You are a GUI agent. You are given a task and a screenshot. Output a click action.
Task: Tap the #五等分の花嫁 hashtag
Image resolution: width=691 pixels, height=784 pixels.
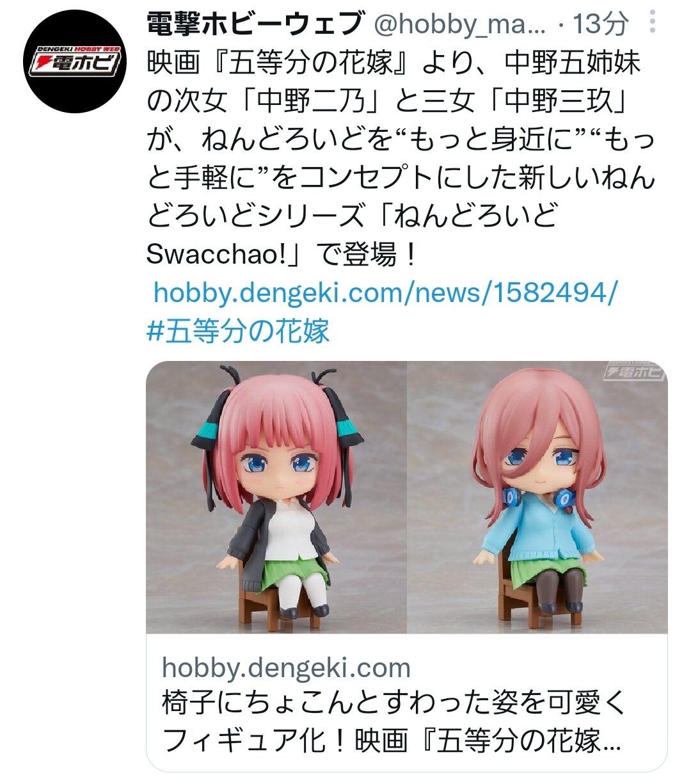(238, 332)
